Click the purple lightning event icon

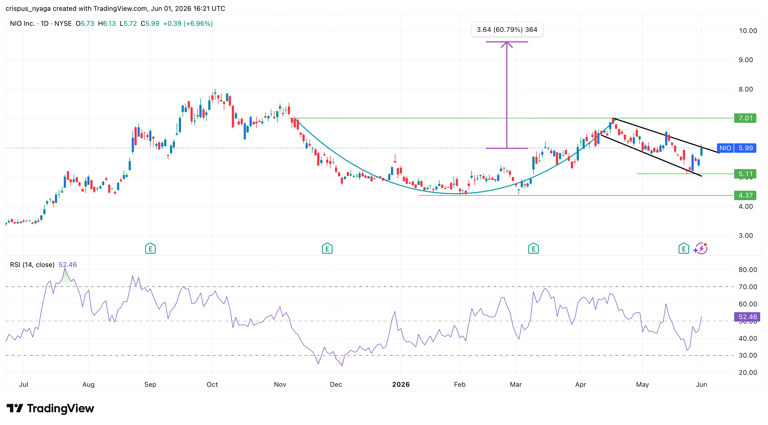[701, 249]
